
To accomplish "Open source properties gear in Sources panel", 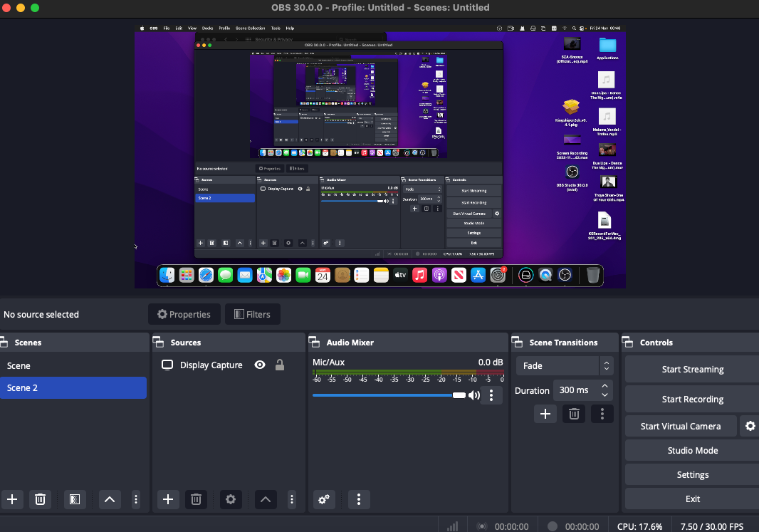I will [x=231, y=499].
